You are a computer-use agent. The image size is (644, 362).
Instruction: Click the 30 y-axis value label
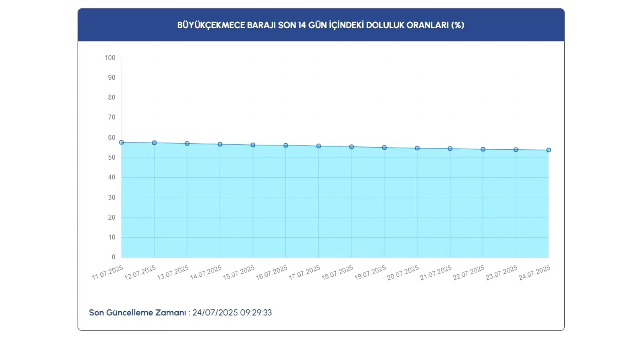click(111, 197)
